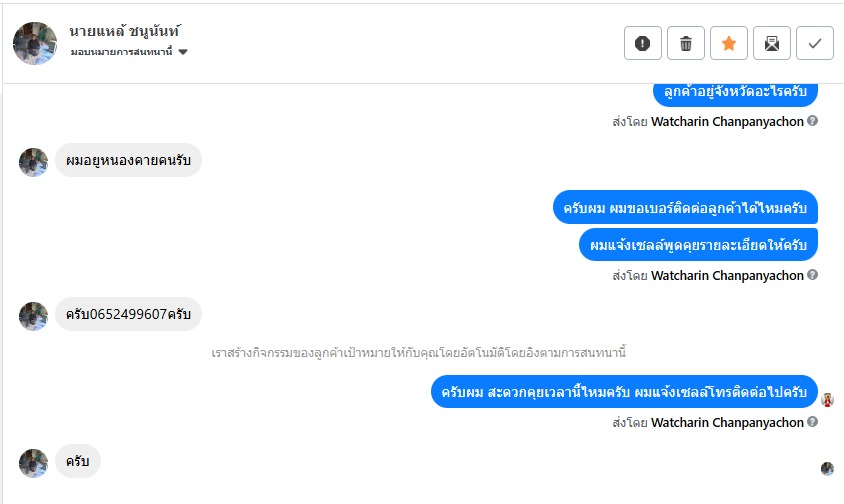Click the help icon below the สะดวกคุยเวลานี้ไหมครับ message
This screenshot has height=504, width=844.
[x=813, y=422]
